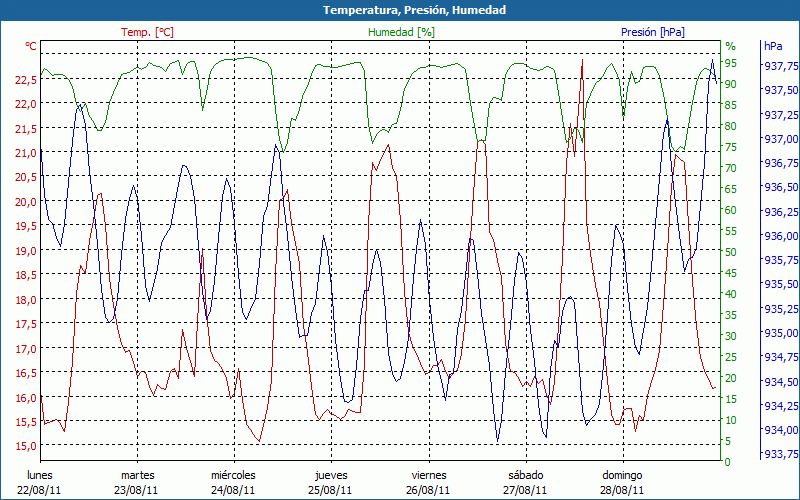Screen dimensions: 800x500
Task: Select the blue Presión [hPa] legend label
Action: click(652, 32)
